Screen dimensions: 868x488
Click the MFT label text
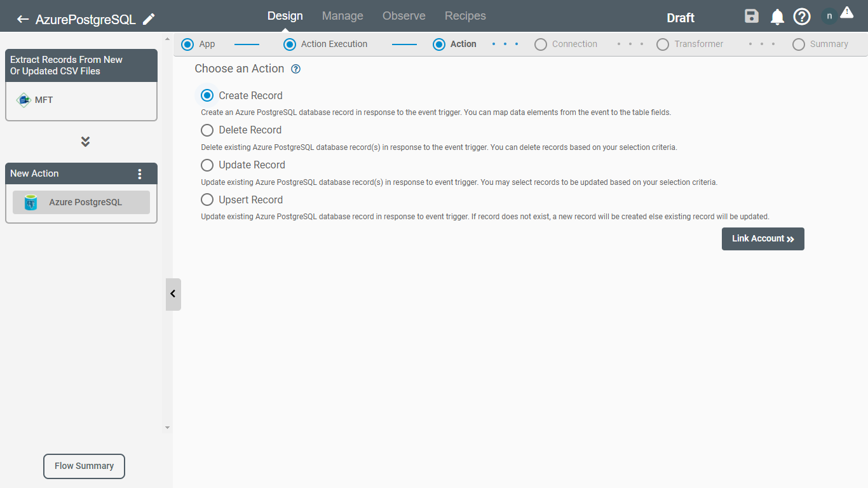pyautogui.click(x=44, y=100)
